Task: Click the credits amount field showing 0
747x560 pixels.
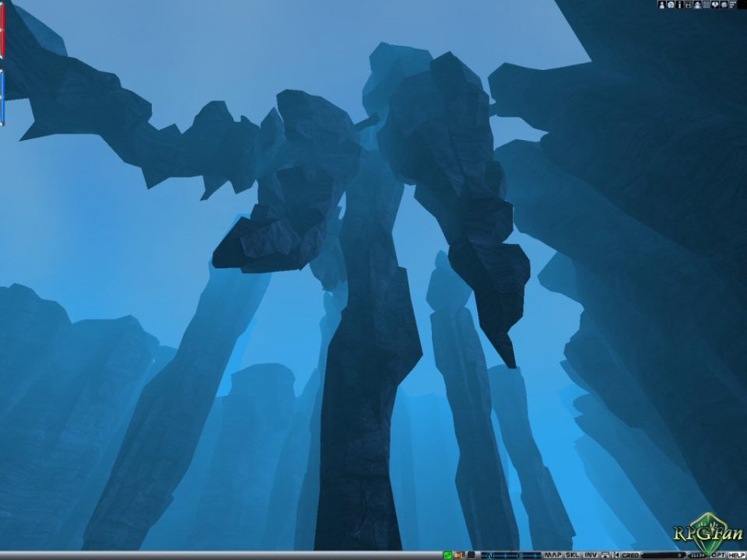Action: pos(664,555)
